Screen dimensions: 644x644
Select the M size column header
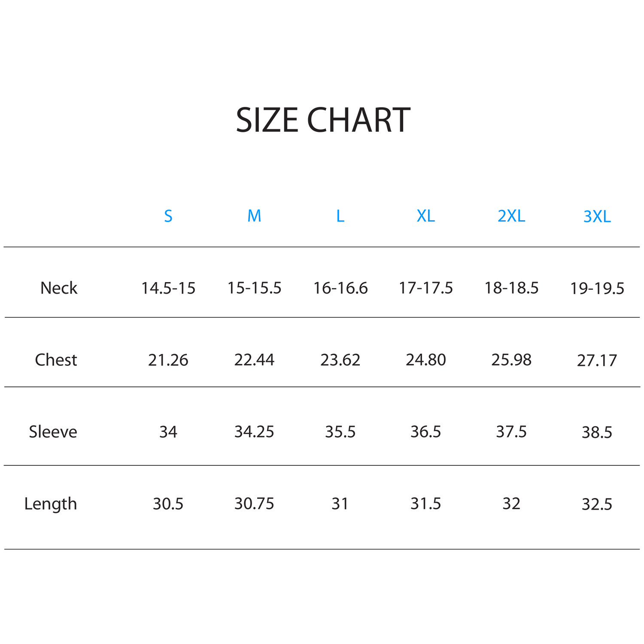click(x=254, y=216)
